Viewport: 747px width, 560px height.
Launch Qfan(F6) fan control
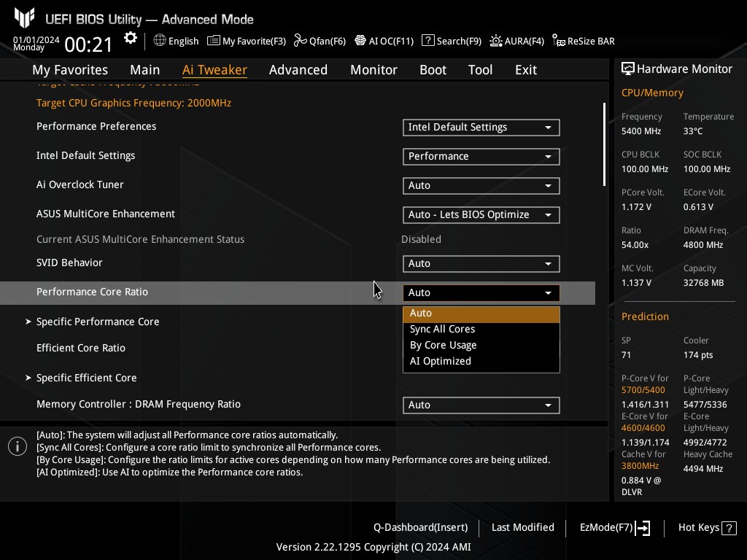tap(320, 41)
